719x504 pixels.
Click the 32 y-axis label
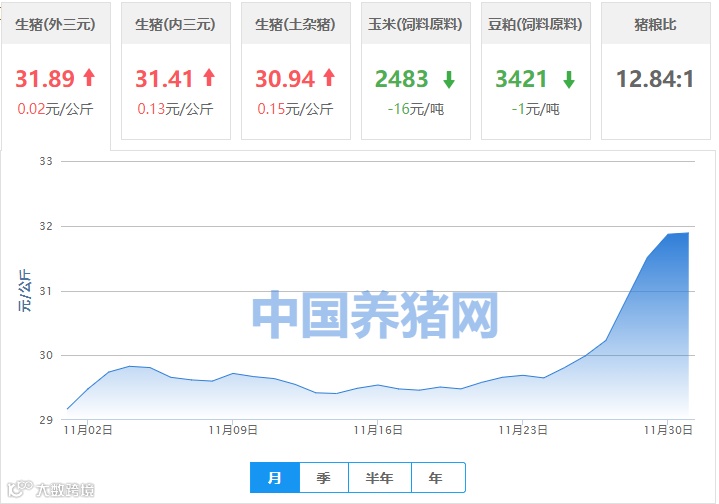click(x=46, y=226)
